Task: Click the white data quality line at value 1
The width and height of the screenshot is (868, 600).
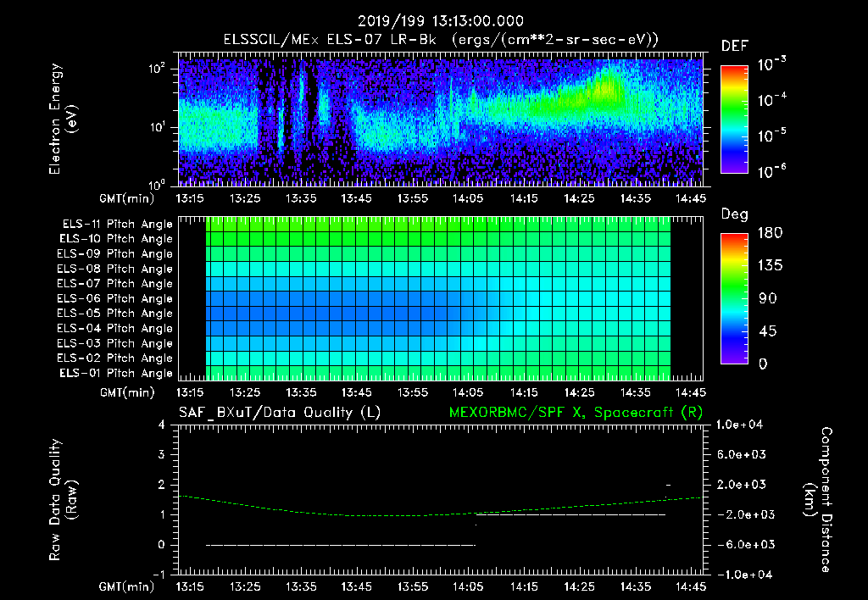Action: click(570, 514)
